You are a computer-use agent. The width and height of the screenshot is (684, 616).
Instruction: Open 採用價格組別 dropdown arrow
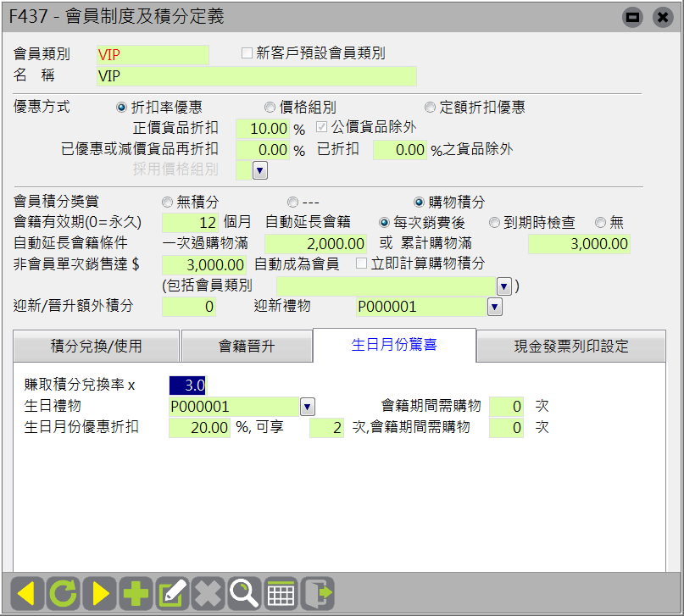coord(260,170)
